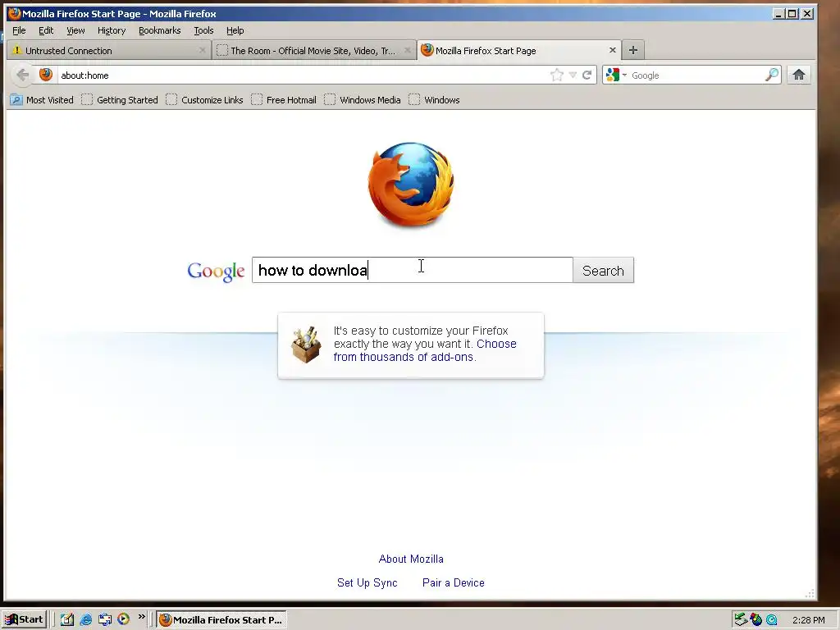Switch to the Untrusted Connection tab
Viewport: 840px width, 630px height.
coord(109,50)
